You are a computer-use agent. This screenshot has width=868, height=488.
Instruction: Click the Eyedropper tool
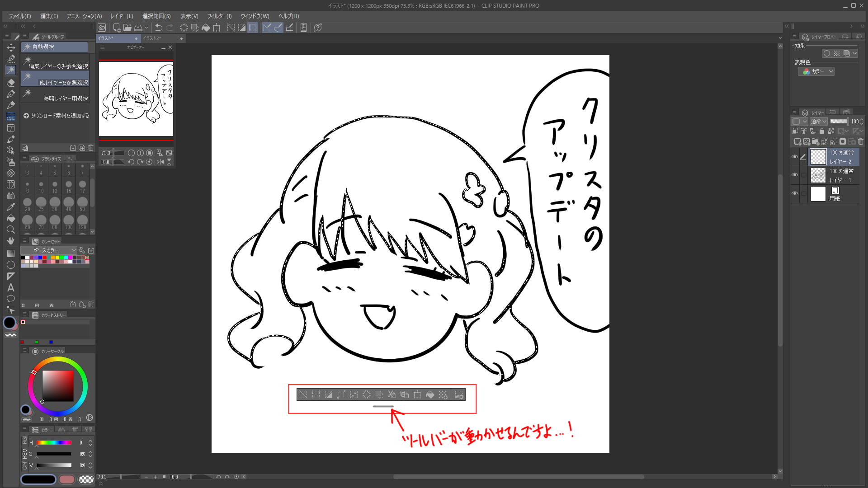pos(11,207)
